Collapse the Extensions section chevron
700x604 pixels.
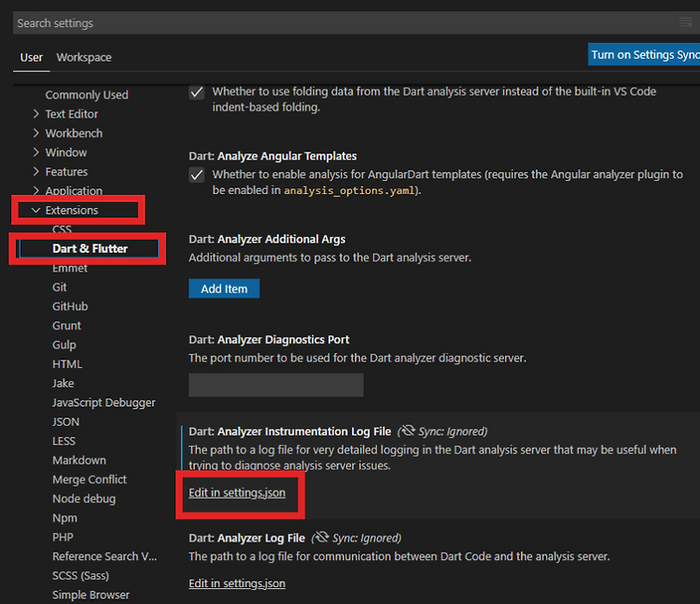click(x=36, y=210)
